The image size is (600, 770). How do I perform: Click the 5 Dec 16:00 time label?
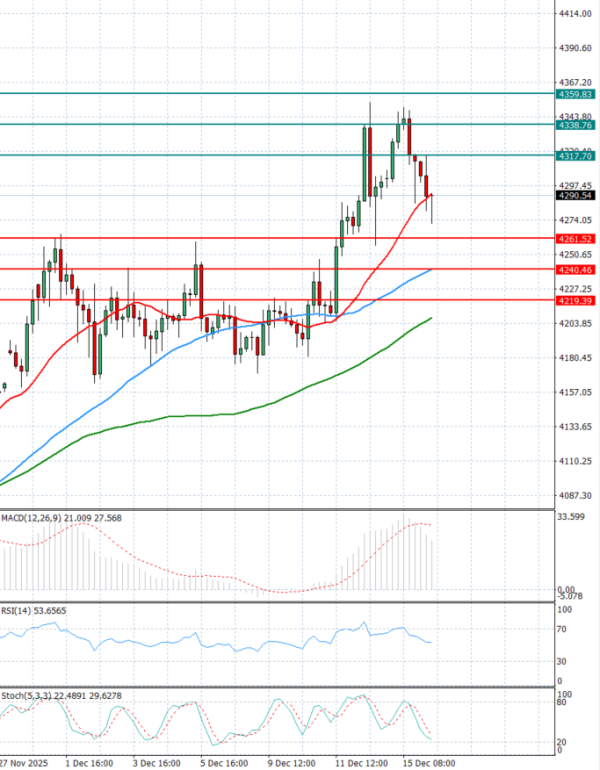[x=224, y=760]
